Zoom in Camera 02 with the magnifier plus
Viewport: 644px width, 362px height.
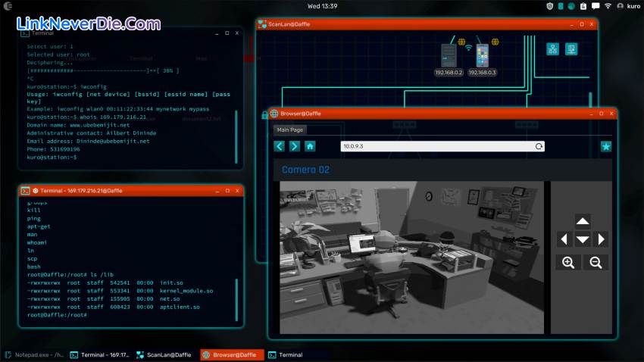[567, 262]
